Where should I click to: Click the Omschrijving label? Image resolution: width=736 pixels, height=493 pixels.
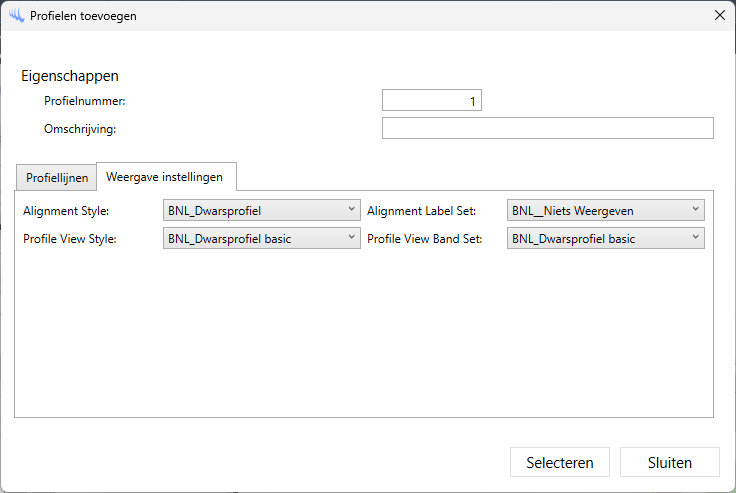(x=81, y=128)
